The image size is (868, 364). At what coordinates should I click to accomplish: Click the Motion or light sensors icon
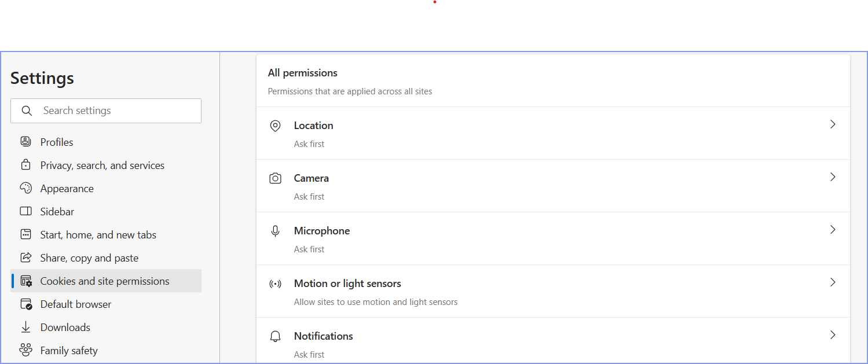(275, 283)
